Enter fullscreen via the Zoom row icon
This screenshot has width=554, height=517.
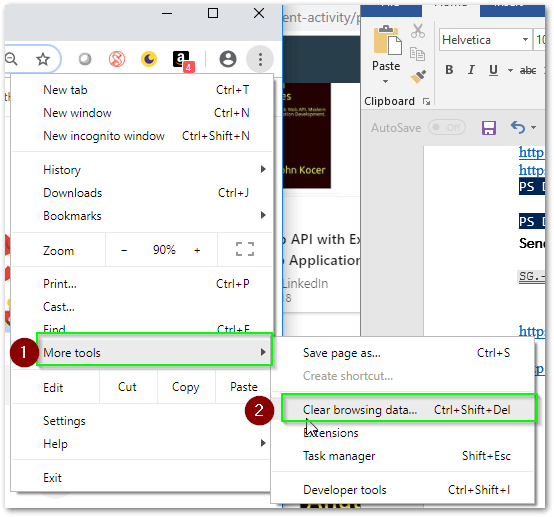point(245,249)
